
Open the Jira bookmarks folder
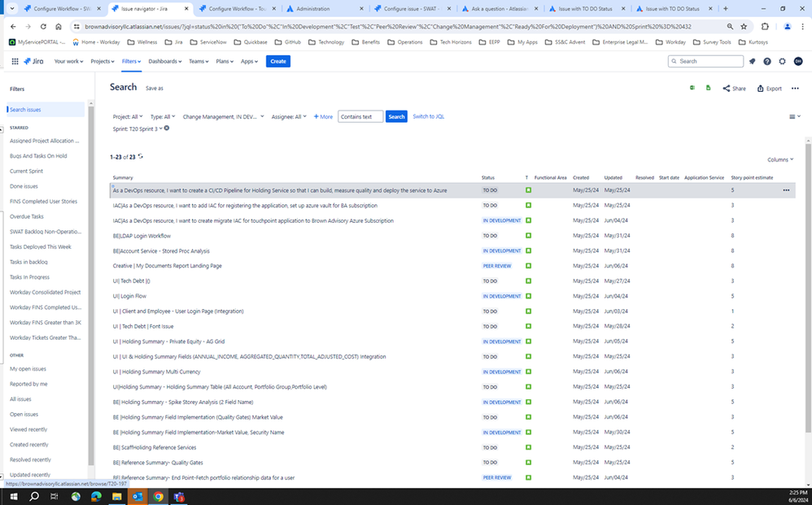pos(172,42)
